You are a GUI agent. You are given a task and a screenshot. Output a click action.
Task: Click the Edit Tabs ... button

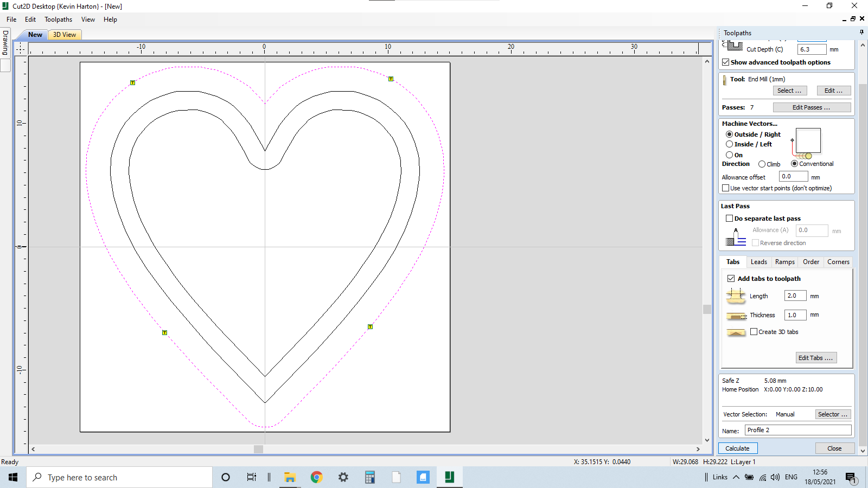point(816,358)
